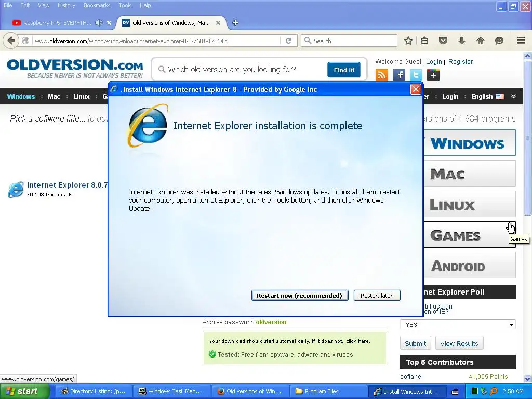
Task: Open the Edit menu
Action: pyautogui.click(x=25, y=5)
